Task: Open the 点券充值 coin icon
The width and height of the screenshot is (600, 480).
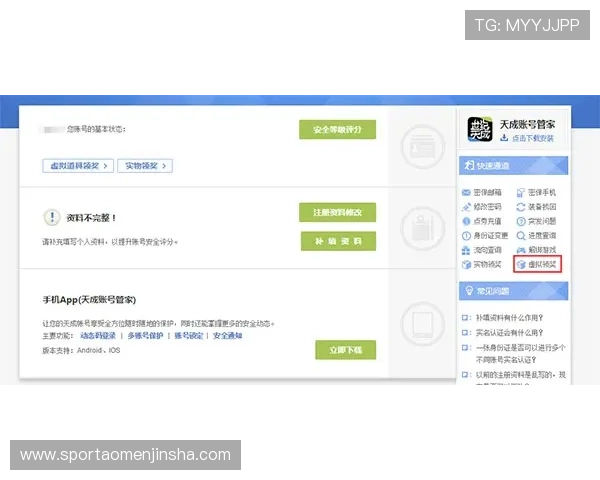Action: [x=466, y=221]
